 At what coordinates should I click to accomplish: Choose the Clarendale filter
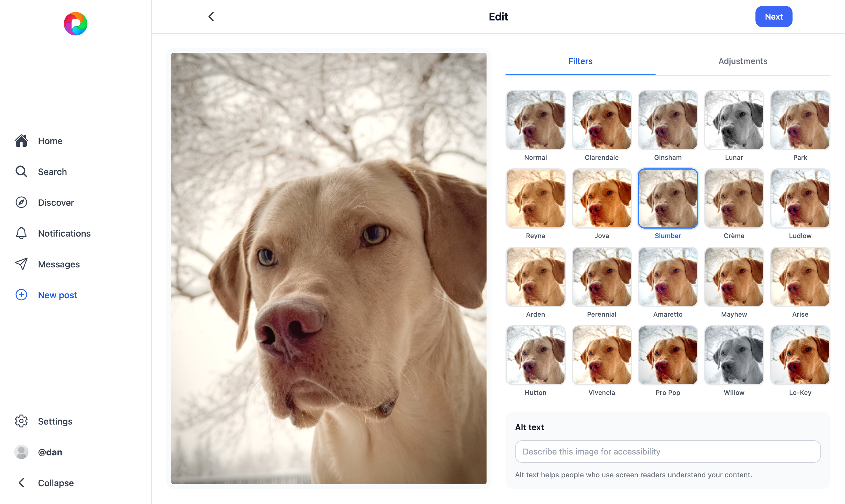coord(601,120)
